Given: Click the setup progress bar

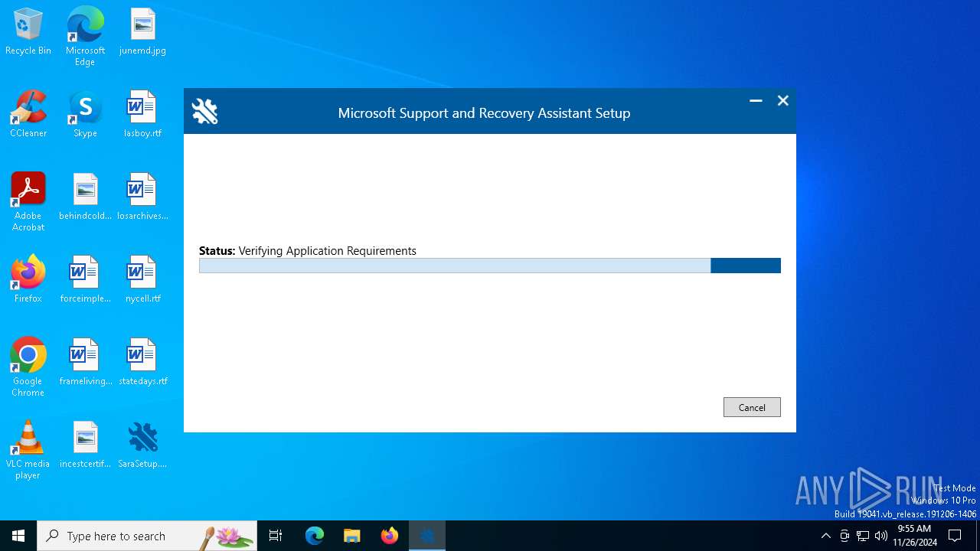Looking at the screenshot, I should (490, 266).
